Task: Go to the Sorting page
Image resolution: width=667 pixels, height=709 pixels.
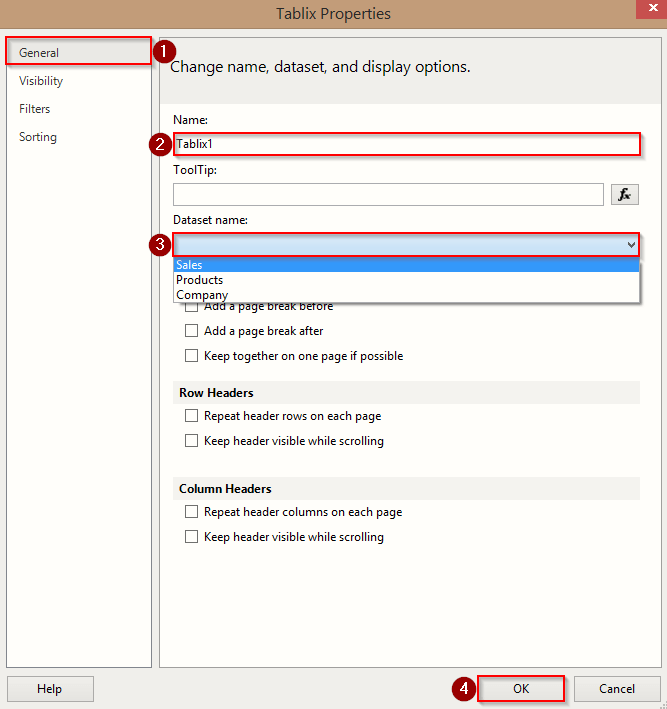Action: tap(38, 137)
